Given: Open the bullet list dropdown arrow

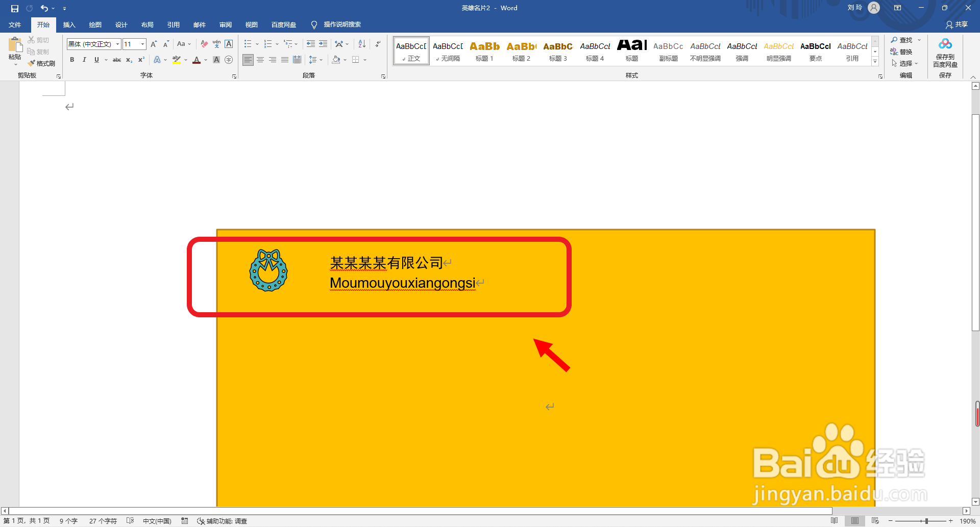Looking at the screenshot, I should (257, 44).
